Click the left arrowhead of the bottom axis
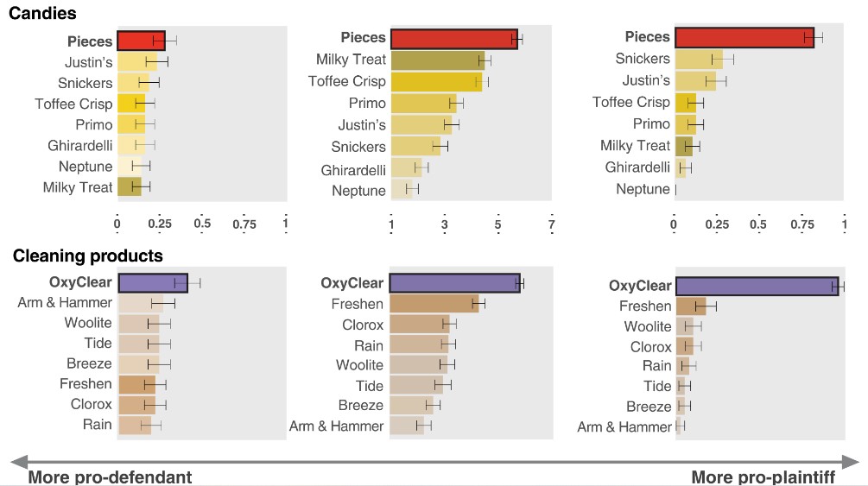This screenshot has width=868, height=486. coord(16,463)
